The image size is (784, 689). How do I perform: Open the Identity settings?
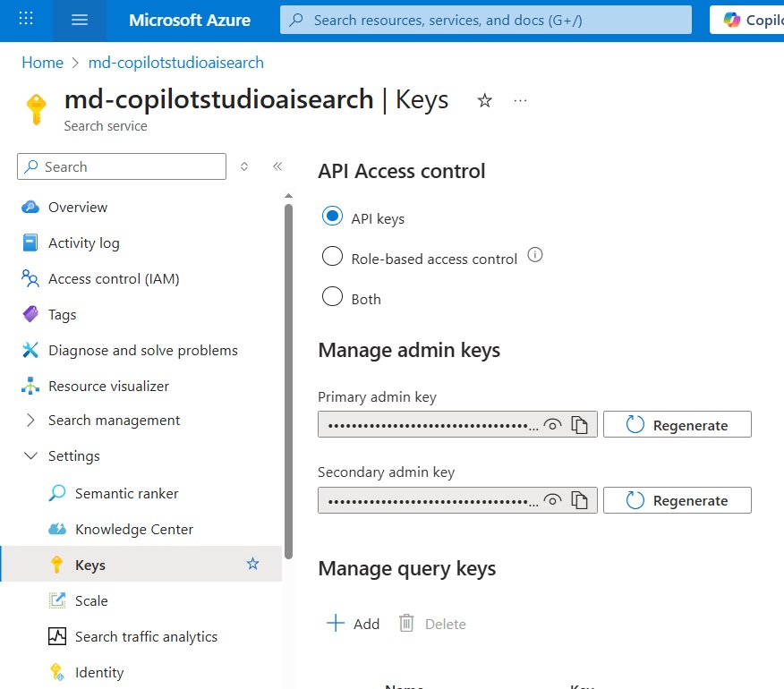99,673
